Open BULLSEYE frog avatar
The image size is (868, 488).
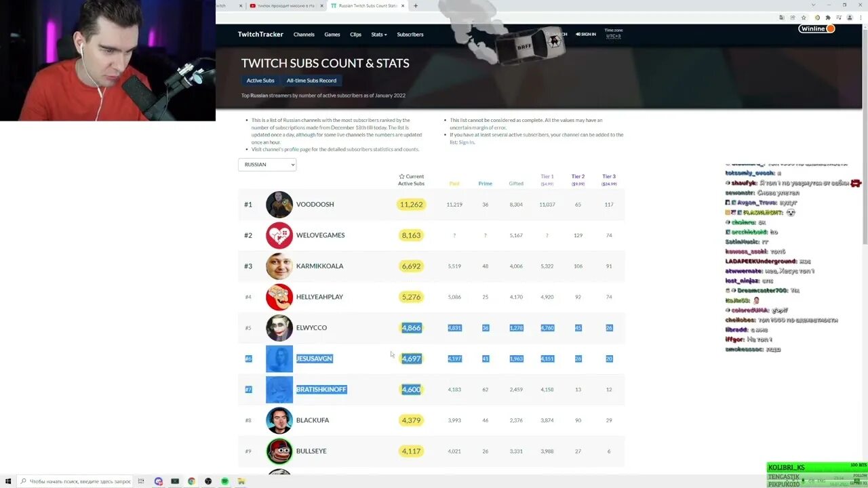(x=279, y=451)
